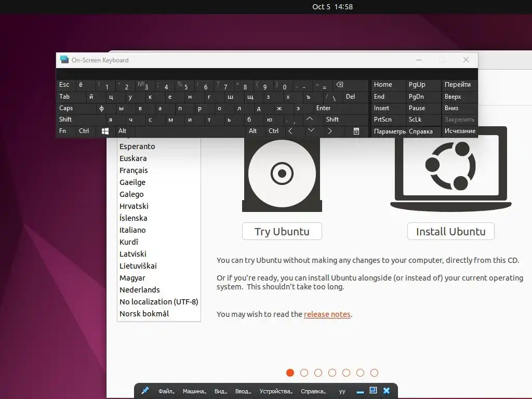This screenshot has height=399, width=532.
Task: Click the Del key
Action: point(355,97)
